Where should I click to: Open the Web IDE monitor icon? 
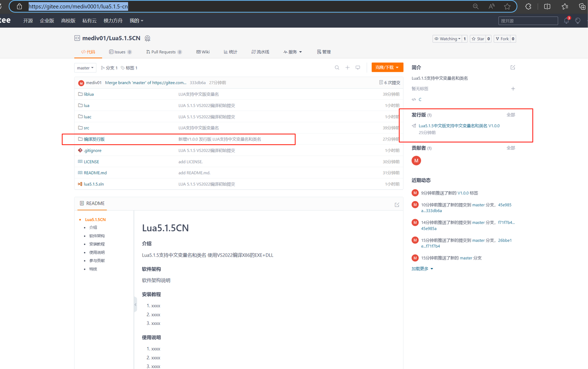pos(358,67)
